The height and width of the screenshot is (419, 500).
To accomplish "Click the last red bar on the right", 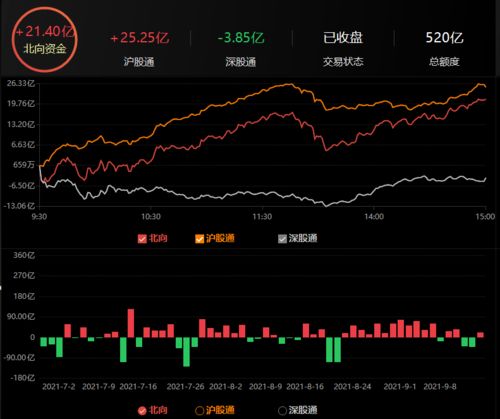I will pos(480,335).
